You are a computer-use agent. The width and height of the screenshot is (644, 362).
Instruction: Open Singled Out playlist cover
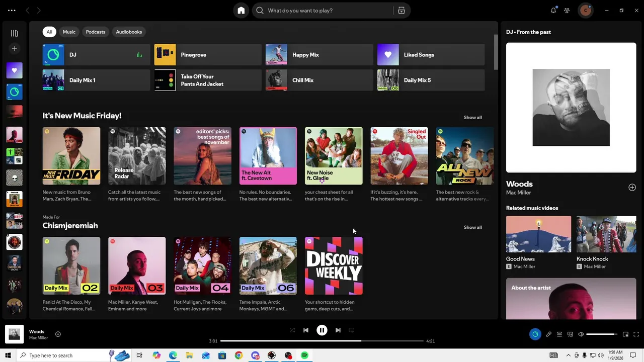point(399,156)
